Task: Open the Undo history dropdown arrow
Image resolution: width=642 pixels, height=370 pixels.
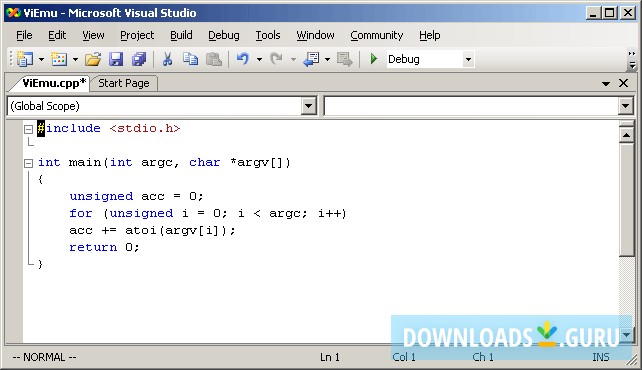Action: 259,59
